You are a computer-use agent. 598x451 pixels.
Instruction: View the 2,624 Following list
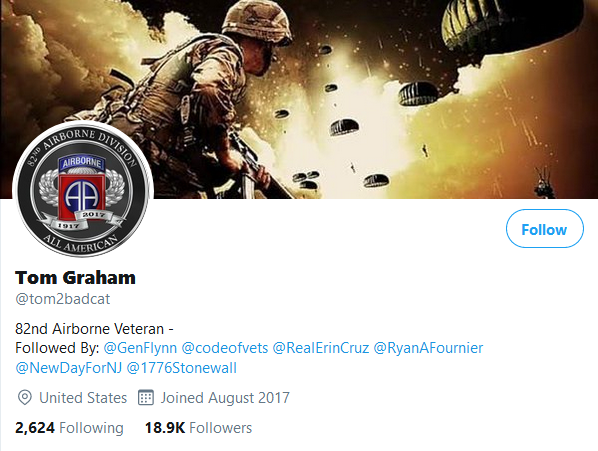[x=69, y=428]
